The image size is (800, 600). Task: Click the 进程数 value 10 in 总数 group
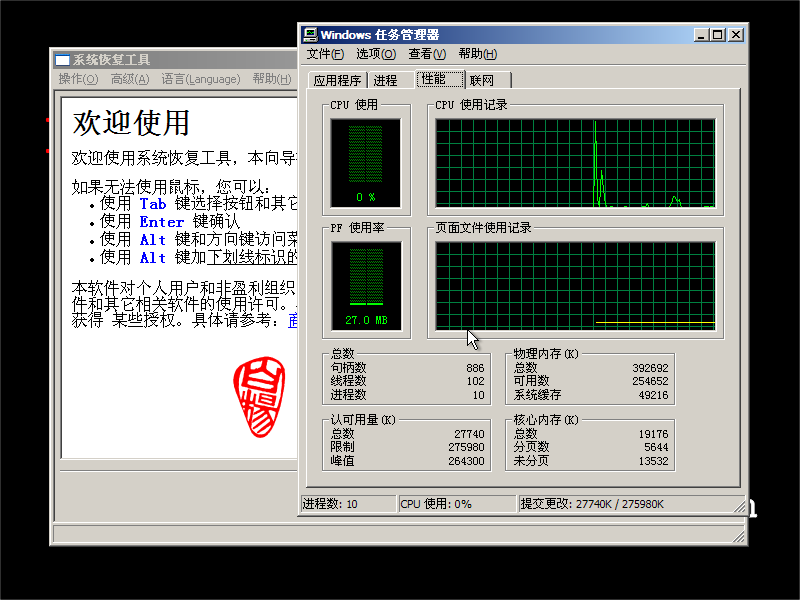pyautogui.click(x=478, y=395)
